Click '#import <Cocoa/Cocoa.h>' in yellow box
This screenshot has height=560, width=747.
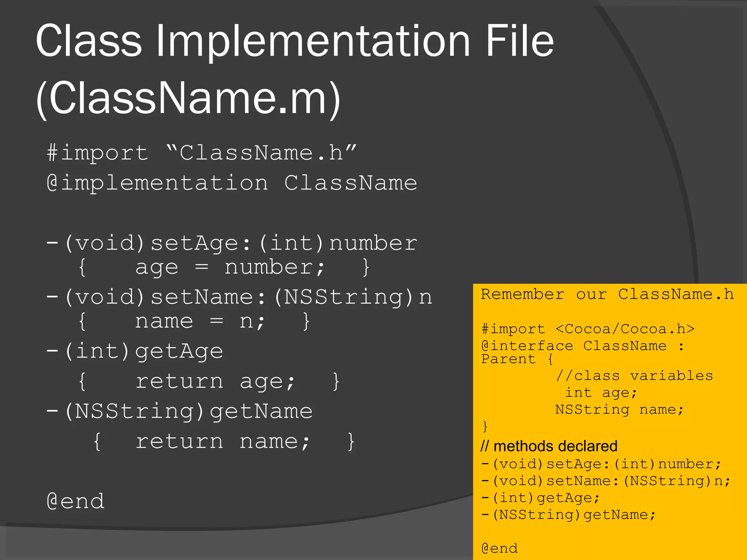pos(588,329)
